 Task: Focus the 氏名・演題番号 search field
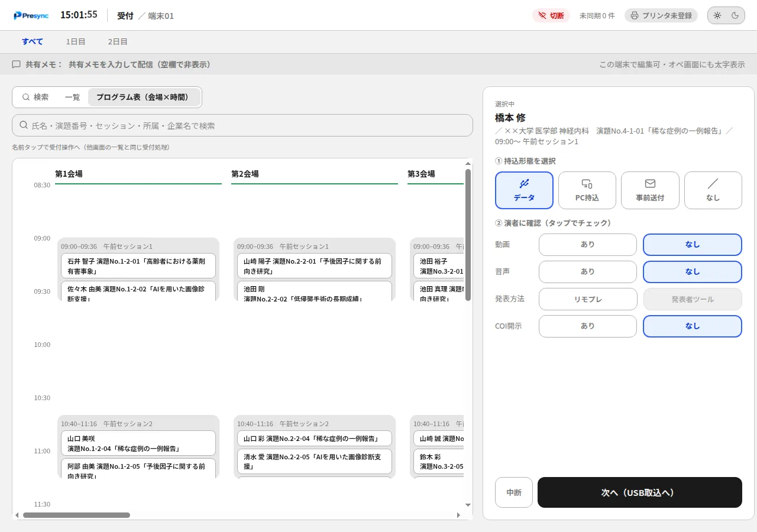242,125
